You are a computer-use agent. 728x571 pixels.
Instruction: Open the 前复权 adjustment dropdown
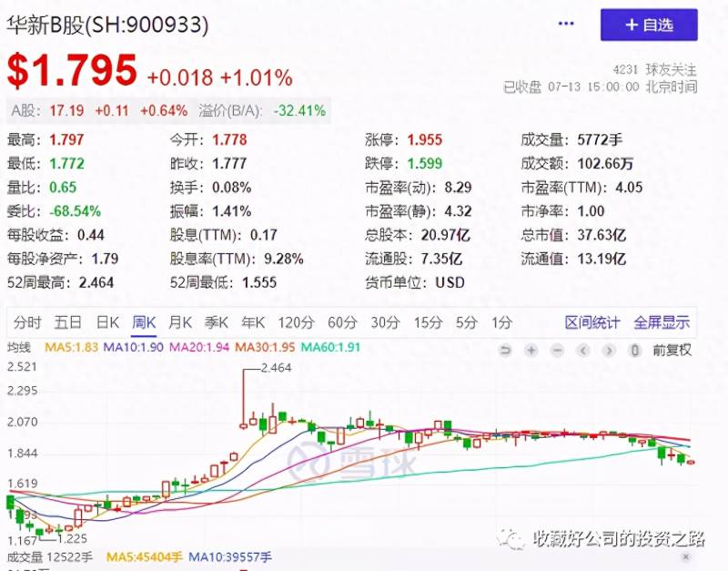[x=672, y=350]
